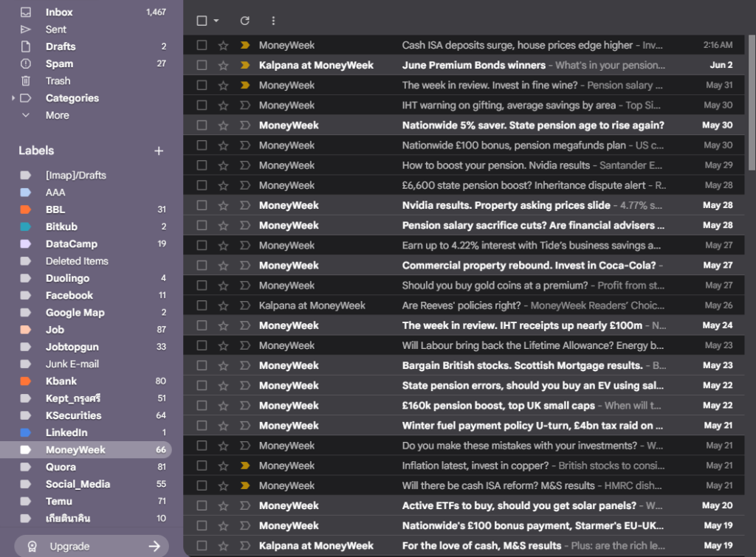
Task: Open "Nationwide's £100 bonus payment" email
Action: 464,526
